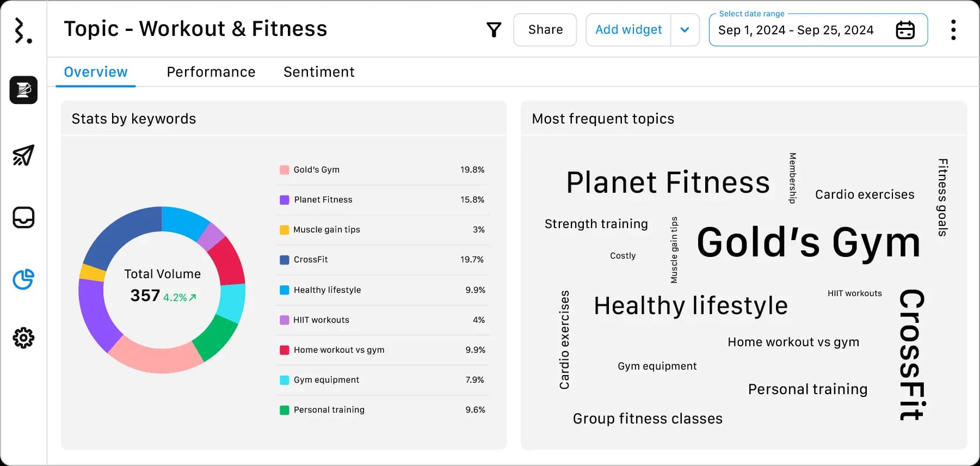Click the Add widget button
Image resolution: width=980 pixels, height=466 pixels.
(x=628, y=30)
